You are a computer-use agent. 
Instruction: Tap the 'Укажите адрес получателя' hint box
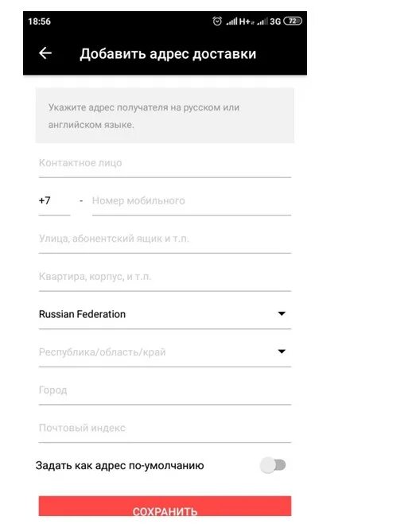point(165,115)
